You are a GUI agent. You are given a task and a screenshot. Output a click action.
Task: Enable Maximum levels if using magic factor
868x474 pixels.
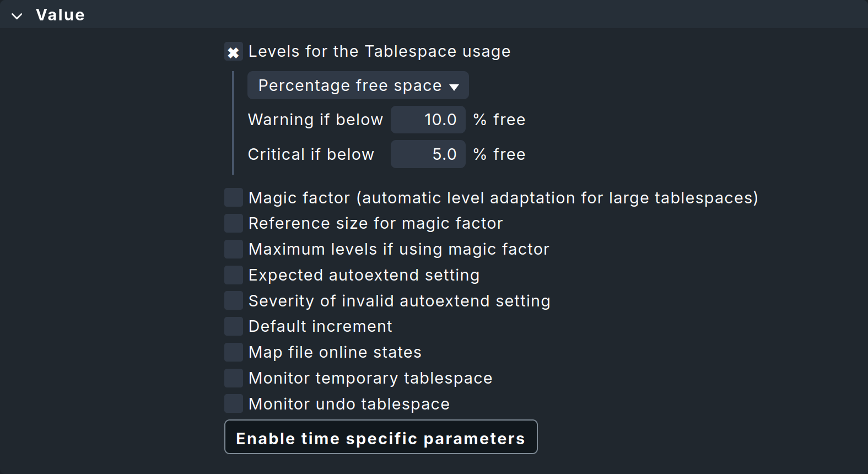[233, 249]
